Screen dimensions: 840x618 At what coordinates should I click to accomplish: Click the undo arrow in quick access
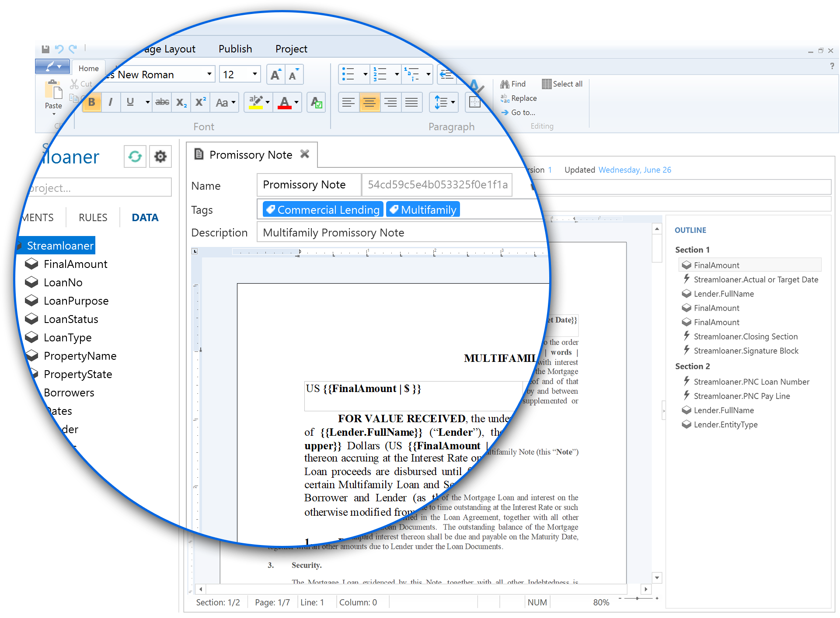click(59, 49)
